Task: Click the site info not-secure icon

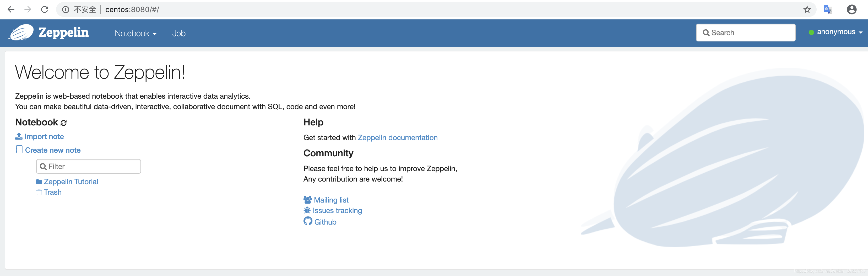Action: [x=66, y=9]
